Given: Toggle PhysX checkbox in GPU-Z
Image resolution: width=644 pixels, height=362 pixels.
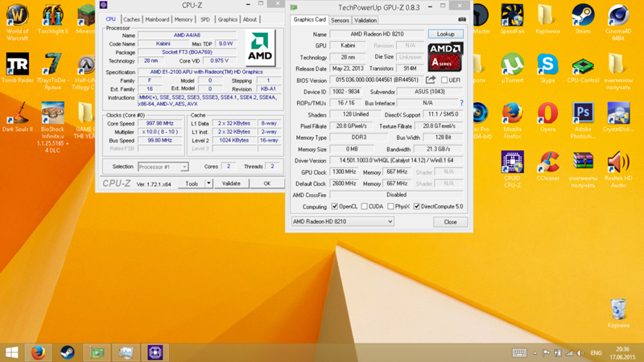Looking at the screenshot, I should tap(390, 207).
